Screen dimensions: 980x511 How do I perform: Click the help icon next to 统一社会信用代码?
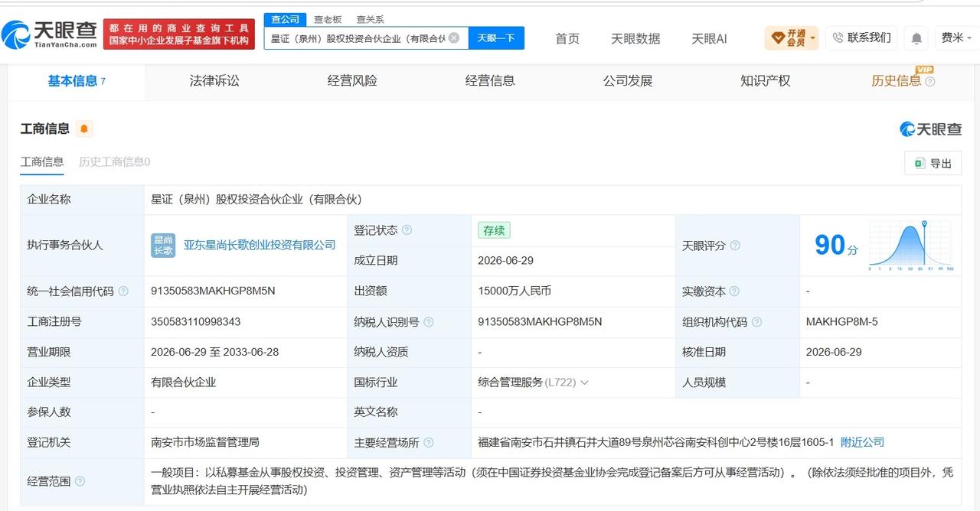tap(123, 291)
